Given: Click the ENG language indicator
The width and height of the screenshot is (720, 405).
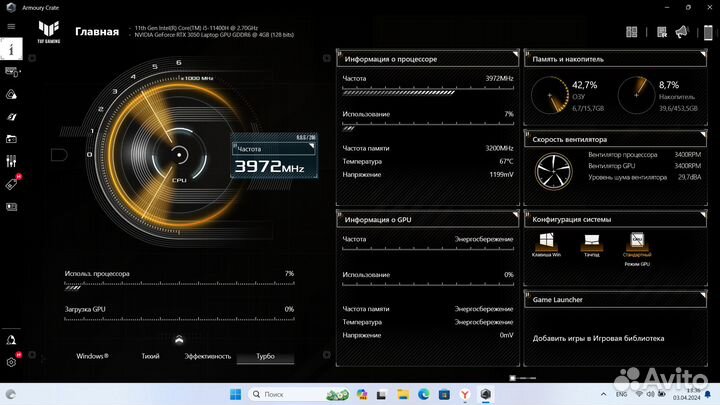Looking at the screenshot, I should click(x=621, y=394).
